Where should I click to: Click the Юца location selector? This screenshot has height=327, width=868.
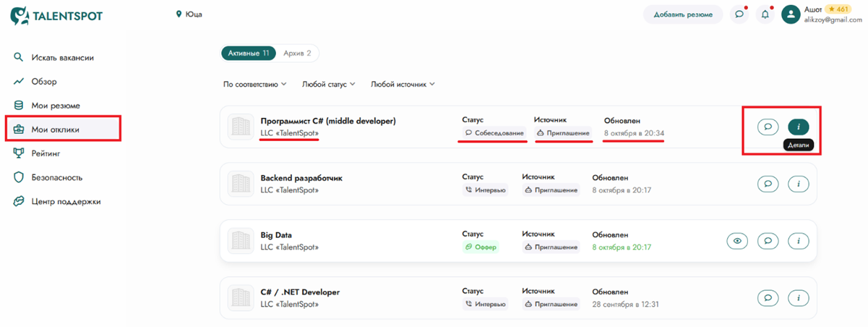(x=189, y=14)
